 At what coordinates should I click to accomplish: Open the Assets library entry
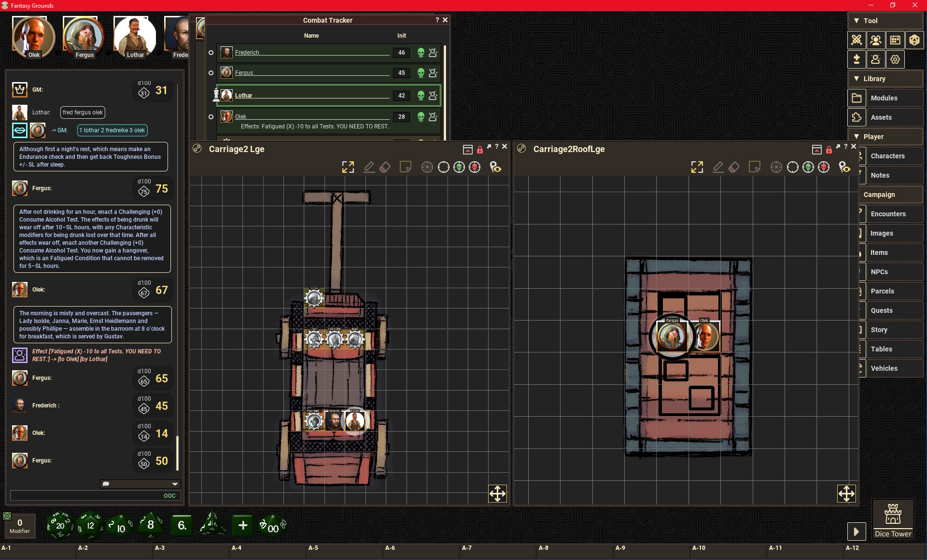point(885,117)
